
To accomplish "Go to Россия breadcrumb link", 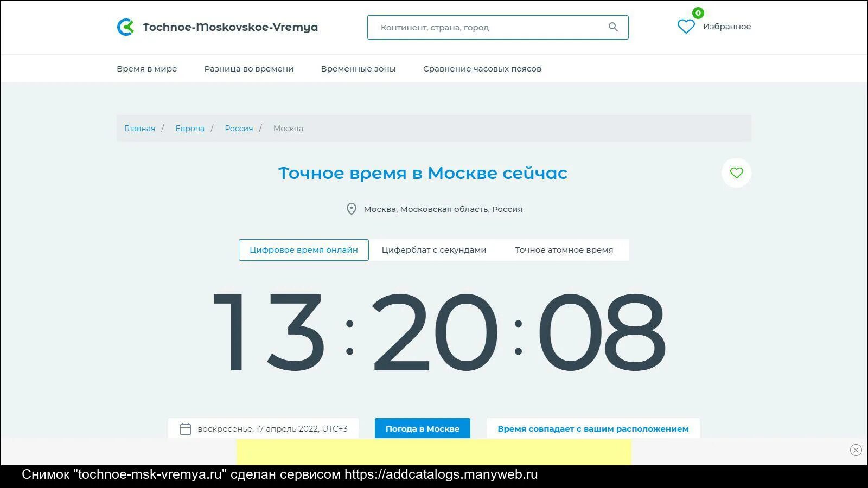I will (x=239, y=129).
